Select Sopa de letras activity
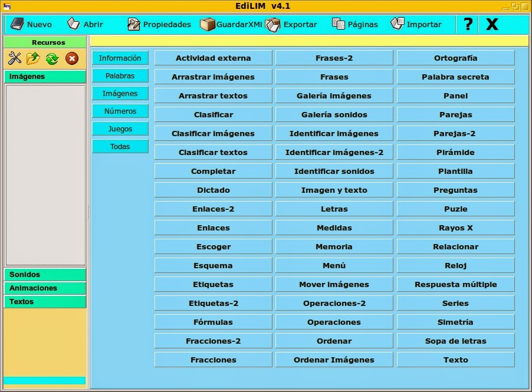532x392 pixels. tap(456, 341)
